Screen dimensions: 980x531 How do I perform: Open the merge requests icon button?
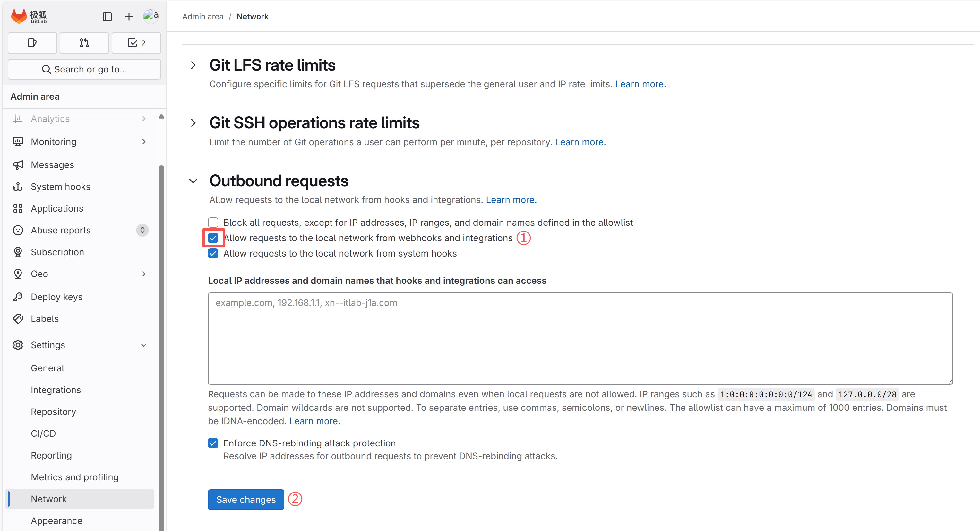pos(84,43)
